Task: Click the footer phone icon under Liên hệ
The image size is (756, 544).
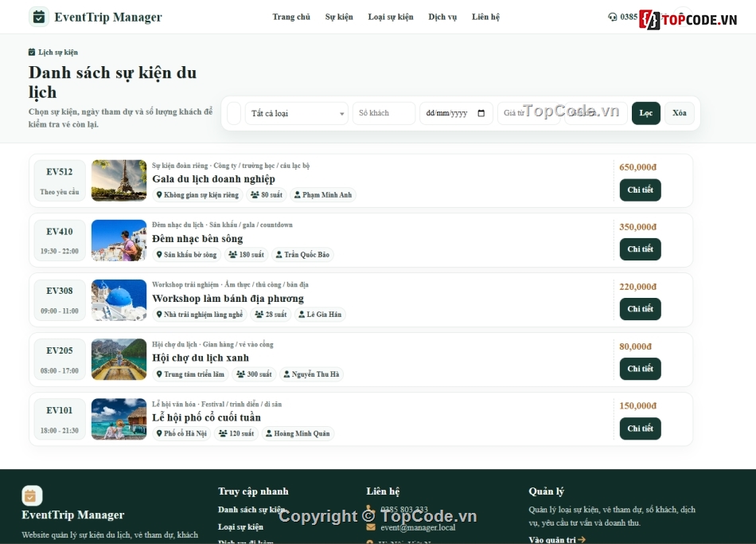Action: click(370, 509)
